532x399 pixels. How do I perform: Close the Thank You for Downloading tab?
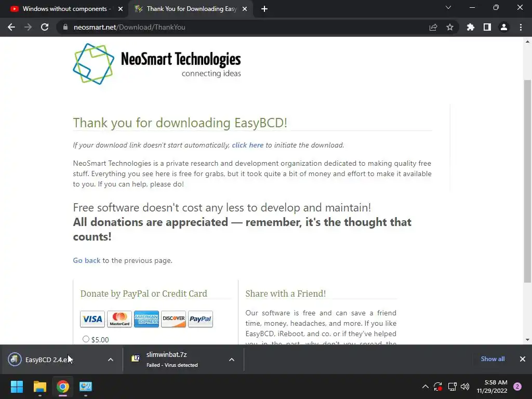click(x=245, y=9)
